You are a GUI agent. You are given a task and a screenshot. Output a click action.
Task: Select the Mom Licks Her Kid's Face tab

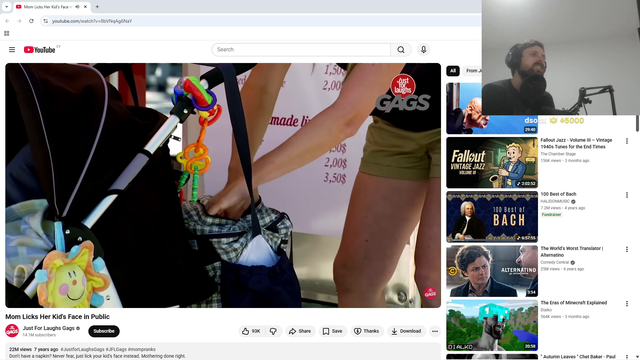pyautogui.click(x=52, y=7)
